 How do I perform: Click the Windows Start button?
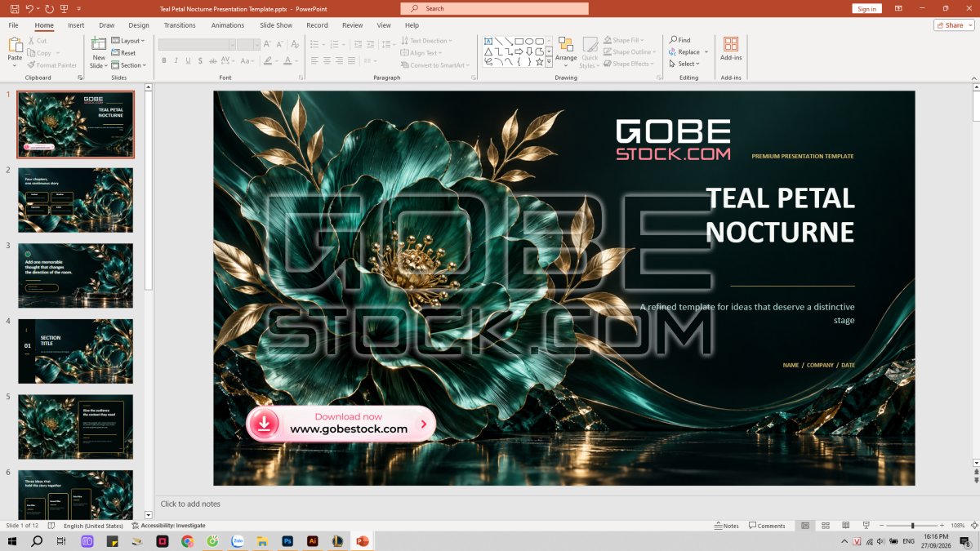pos(12,541)
